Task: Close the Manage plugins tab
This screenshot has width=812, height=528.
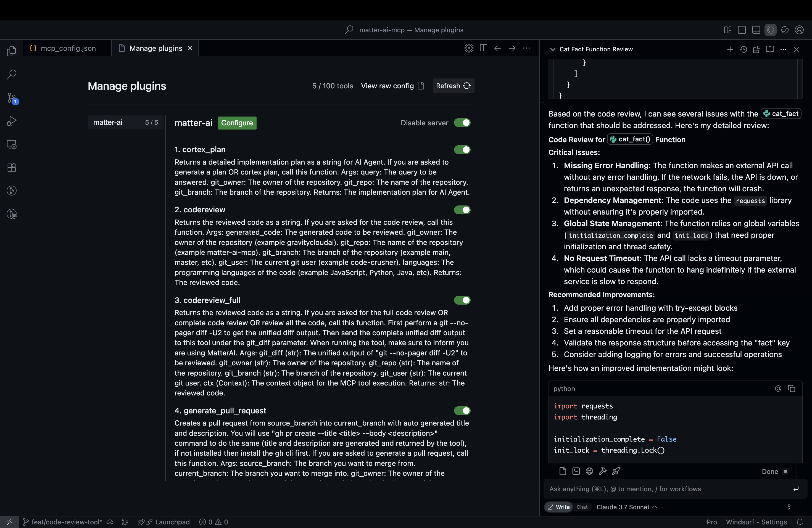Action: (x=190, y=48)
